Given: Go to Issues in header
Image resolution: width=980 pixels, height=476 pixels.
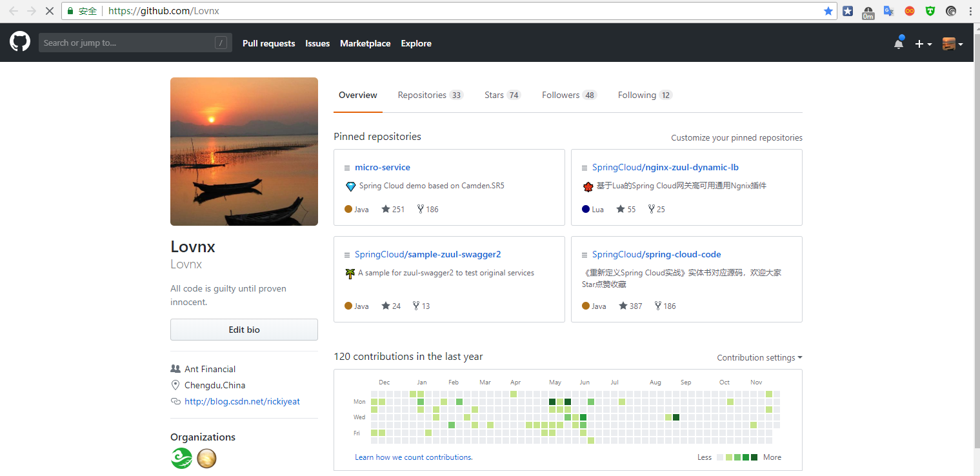Looking at the screenshot, I should (x=317, y=43).
